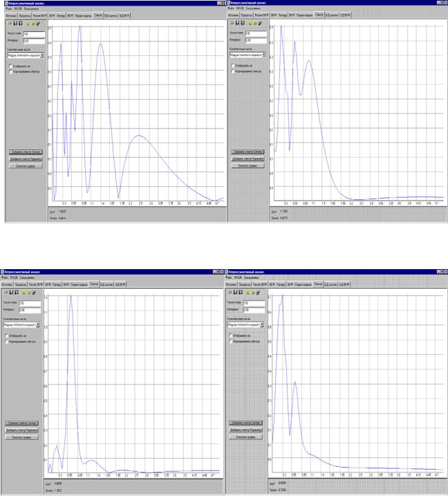Open the 'Процессы' tab in the top-right window
This screenshot has height=496, width=448.
[247, 15]
